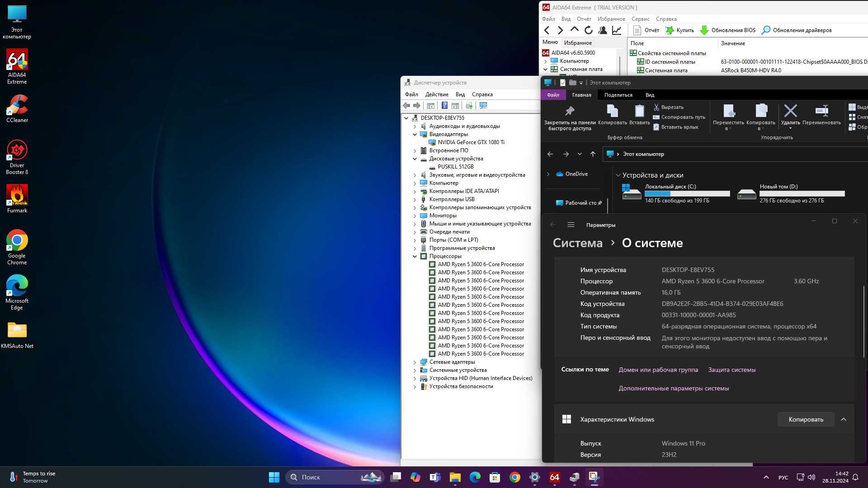Open navigation hamburger menu in Параметры

571,225
